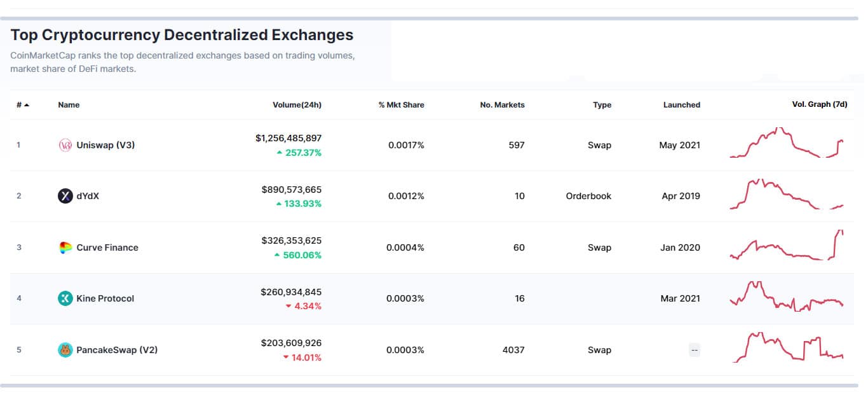This screenshot has width=868, height=397.
Task: Click Kine Protocol volume $260,934,845
Action: [291, 292]
